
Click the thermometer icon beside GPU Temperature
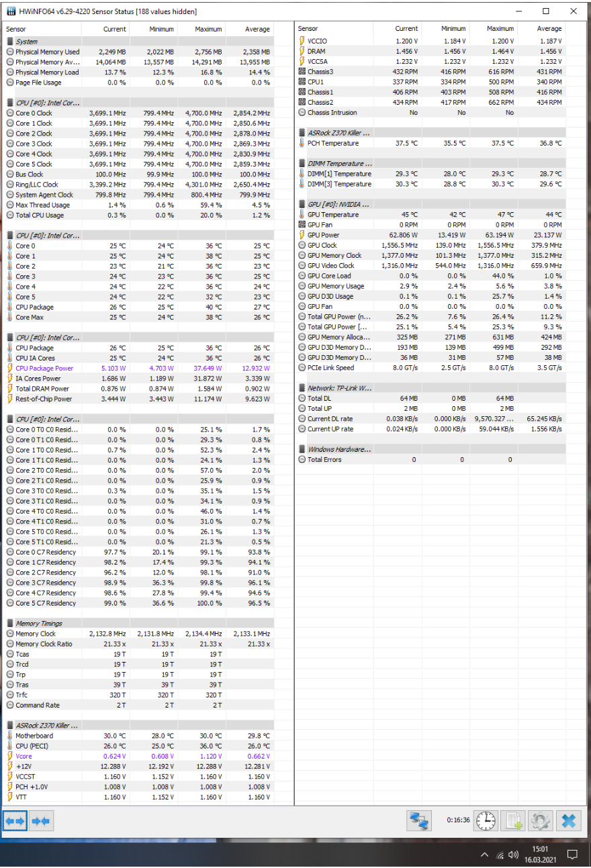(302, 215)
